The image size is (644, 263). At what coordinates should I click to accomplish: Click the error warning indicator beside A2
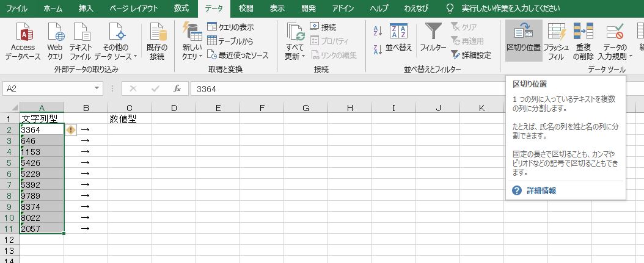pyautogui.click(x=71, y=130)
